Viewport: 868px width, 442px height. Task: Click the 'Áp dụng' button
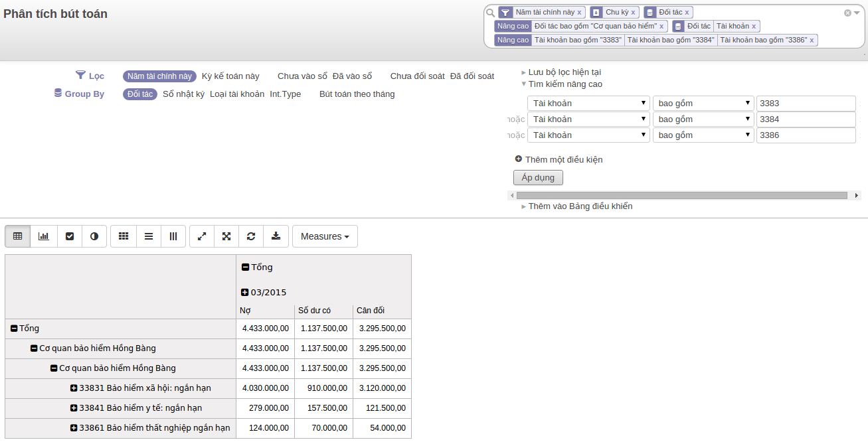538,178
